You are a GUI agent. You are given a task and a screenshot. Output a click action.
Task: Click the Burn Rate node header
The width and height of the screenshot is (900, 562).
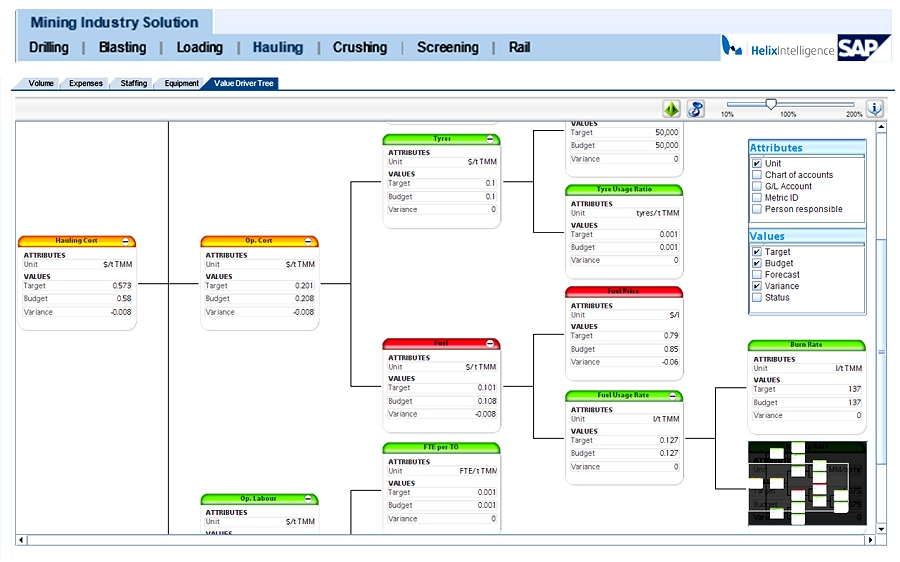coord(806,345)
